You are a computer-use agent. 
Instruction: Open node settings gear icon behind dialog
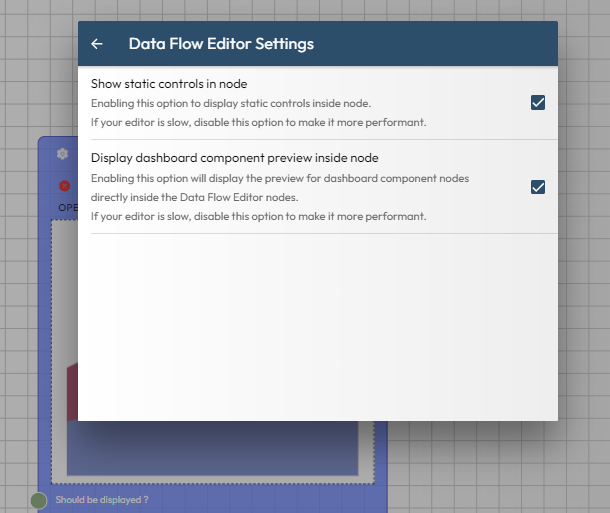pyautogui.click(x=62, y=154)
